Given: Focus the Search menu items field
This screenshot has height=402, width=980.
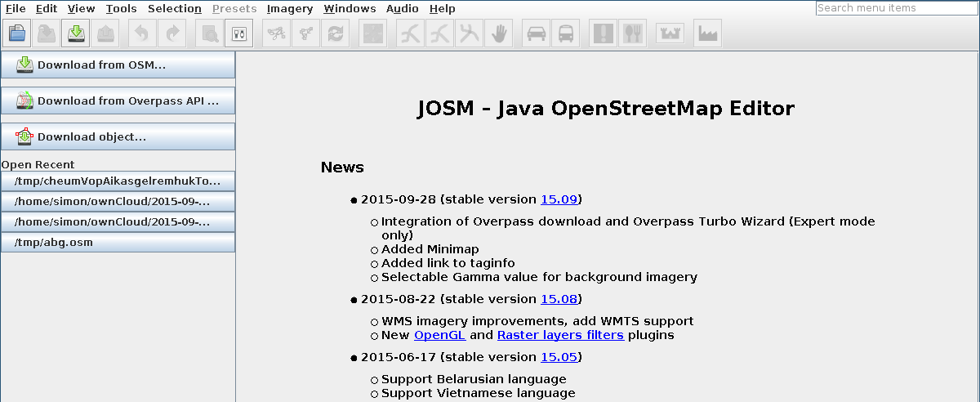Looking at the screenshot, I should [x=897, y=8].
